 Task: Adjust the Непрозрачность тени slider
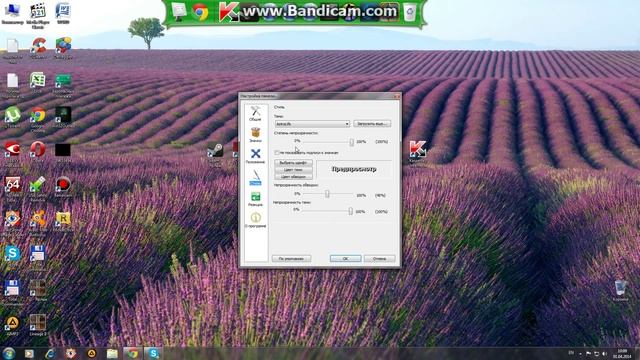[x=350, y=211]
